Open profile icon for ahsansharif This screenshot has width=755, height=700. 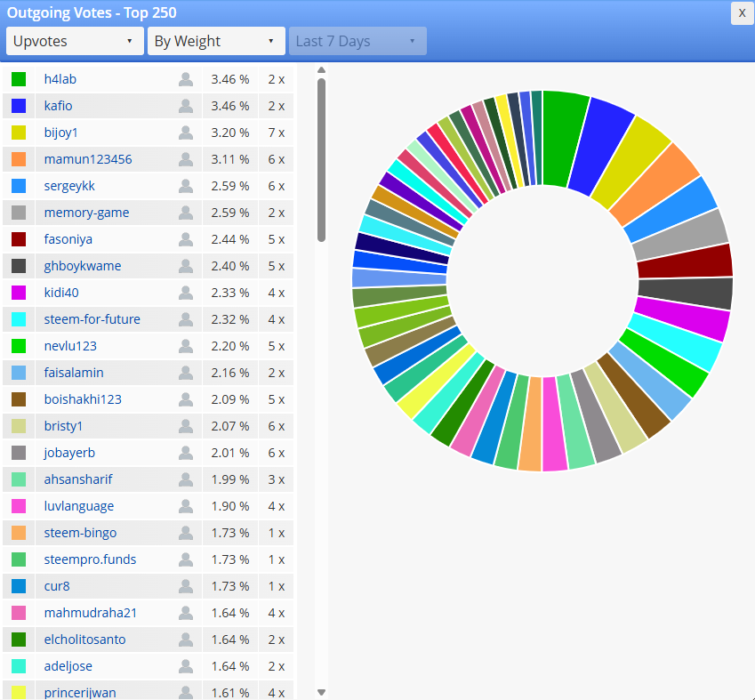(x=186, y=479)
